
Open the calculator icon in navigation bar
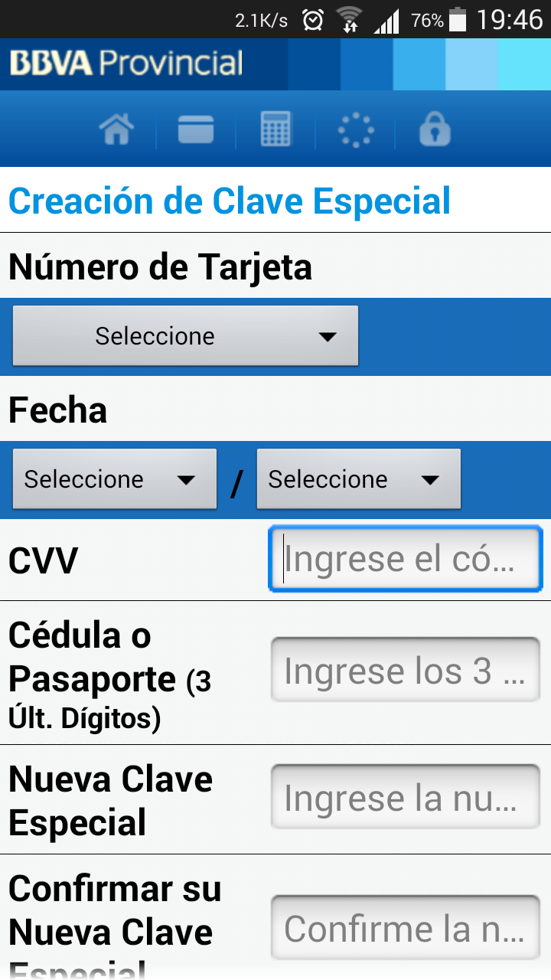(275, 129)
